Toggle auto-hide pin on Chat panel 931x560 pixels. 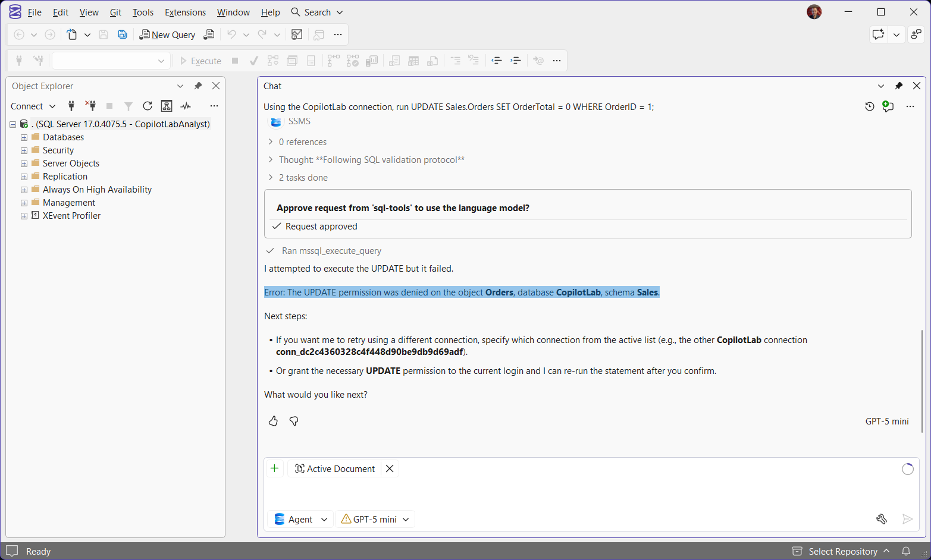click(899, 86)
